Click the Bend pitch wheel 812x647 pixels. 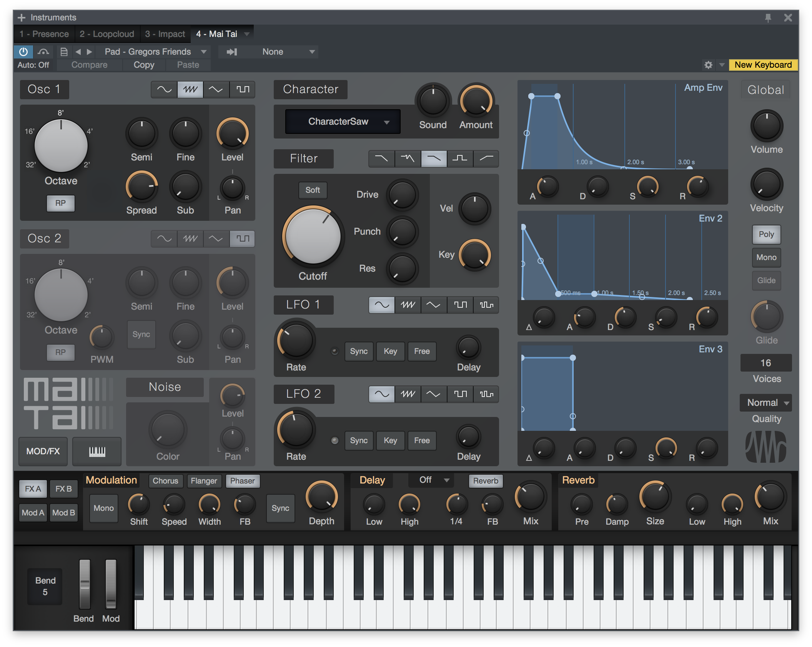coord(85,584)
